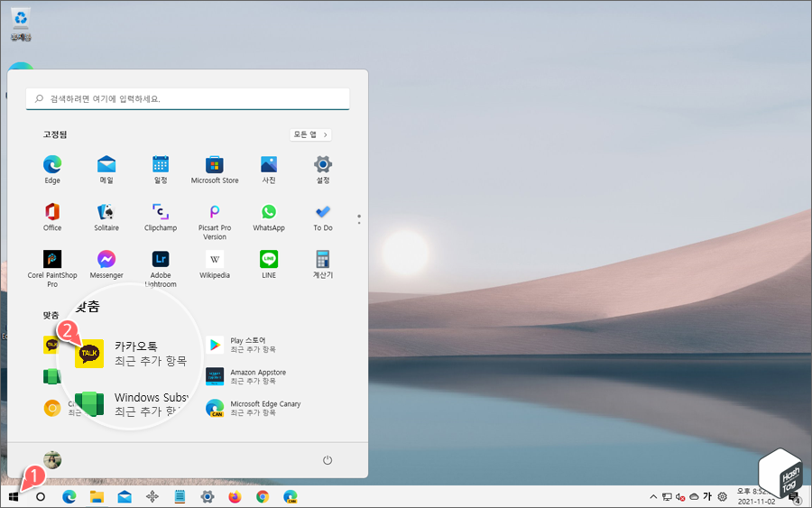Open the notepad icon on taskbar
The image size is (812, 508).
[180, 497]
